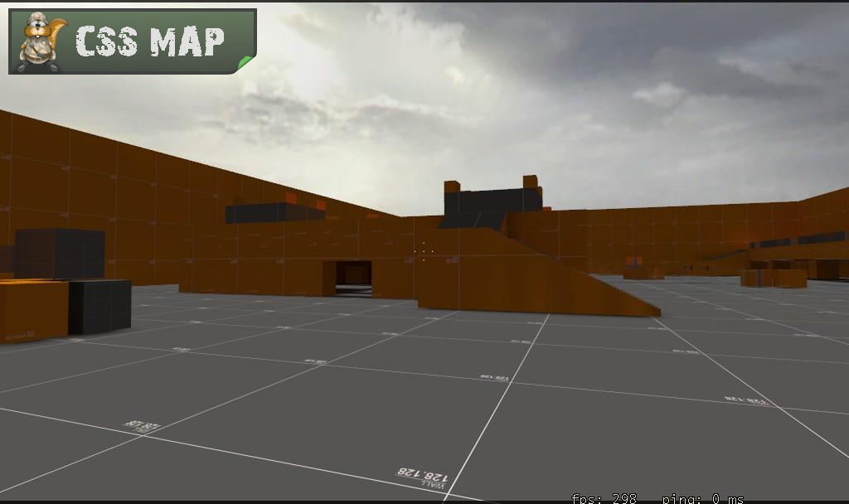Click the center crosshair

pyautogui.click(x=424, y=250)
